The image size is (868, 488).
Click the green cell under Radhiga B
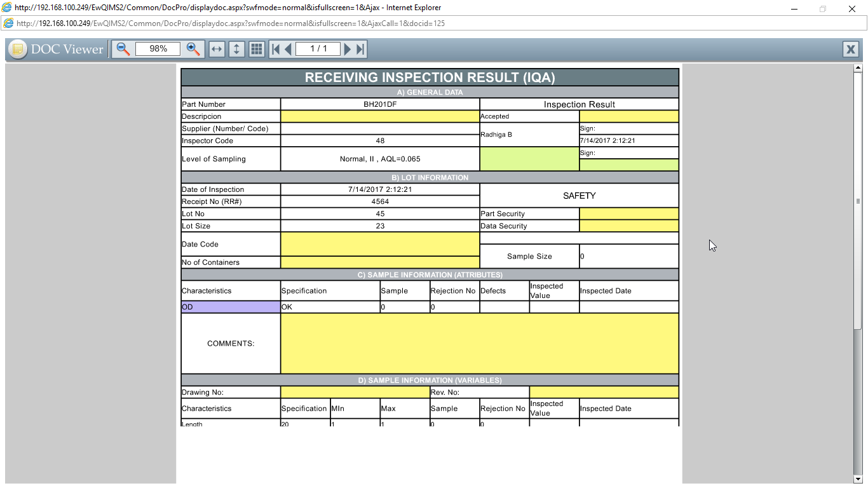coord(529,159)
